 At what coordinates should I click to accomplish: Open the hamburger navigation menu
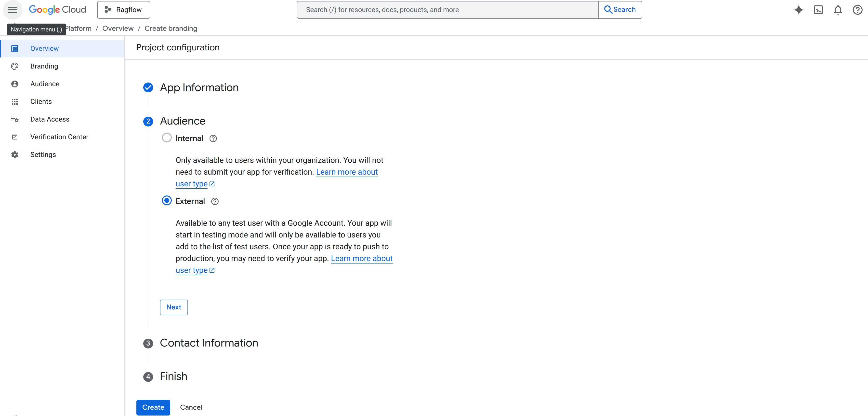point(13,10)
